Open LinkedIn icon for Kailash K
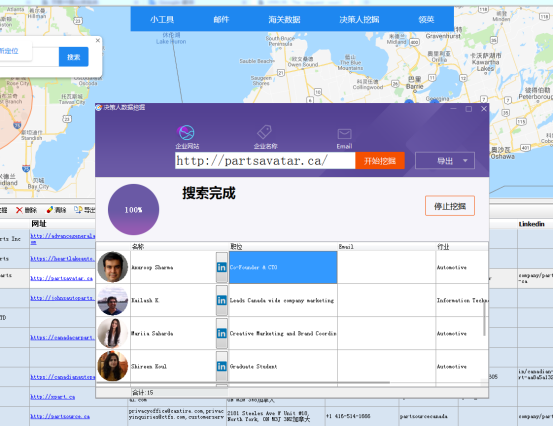 click(222, 300)
